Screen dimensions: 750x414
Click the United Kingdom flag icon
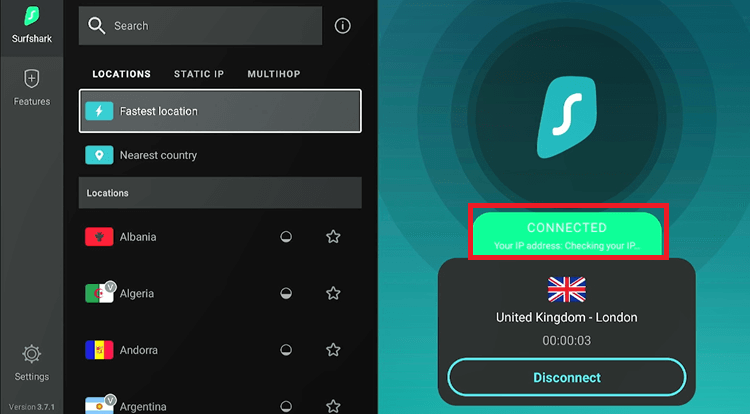(567, 289)
